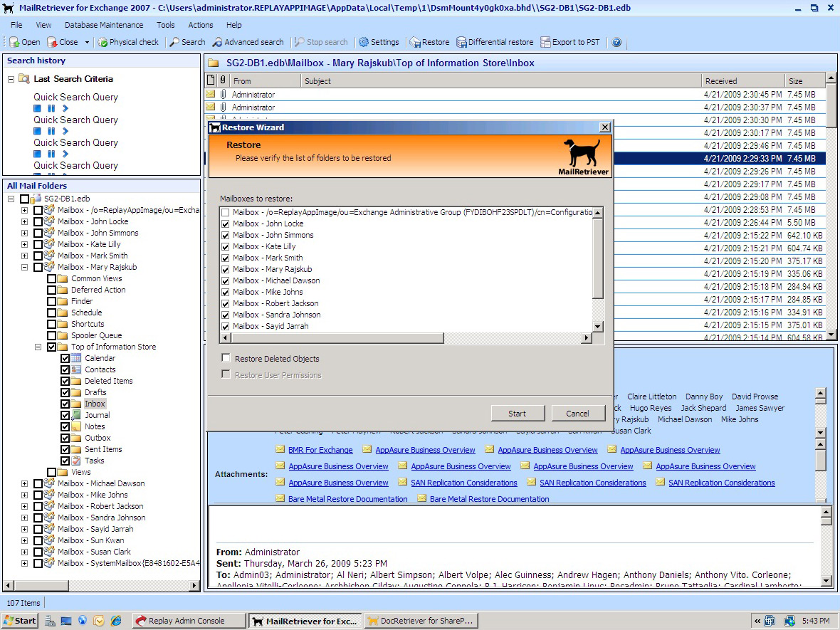
Task: Click the SG2-DB1.edb database icon in tree
Action: click(36, 198)
